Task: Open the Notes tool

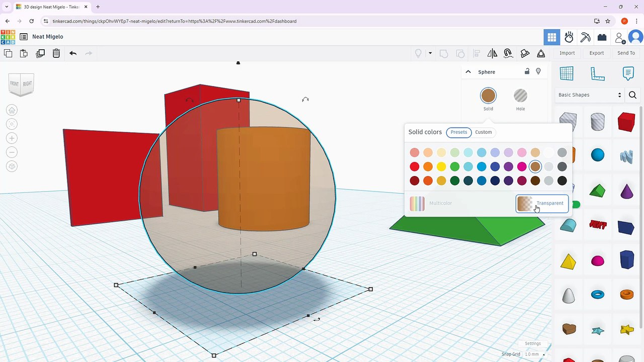Action: pyautogui.click(x=628, y=73)
